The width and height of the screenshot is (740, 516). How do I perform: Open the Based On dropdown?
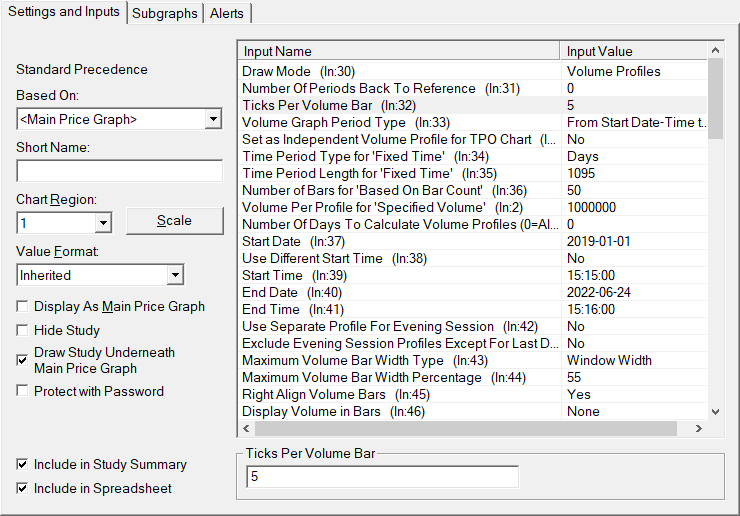212,120
